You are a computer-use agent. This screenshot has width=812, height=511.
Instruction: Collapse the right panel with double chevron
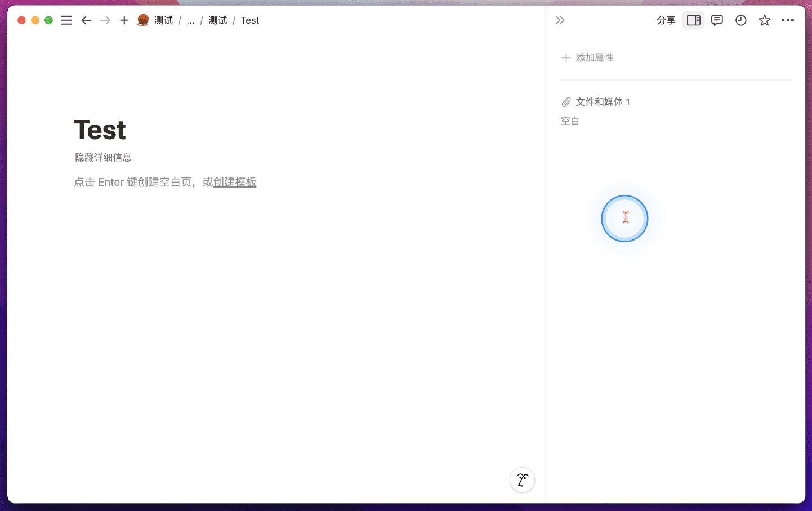coord(560,20)
